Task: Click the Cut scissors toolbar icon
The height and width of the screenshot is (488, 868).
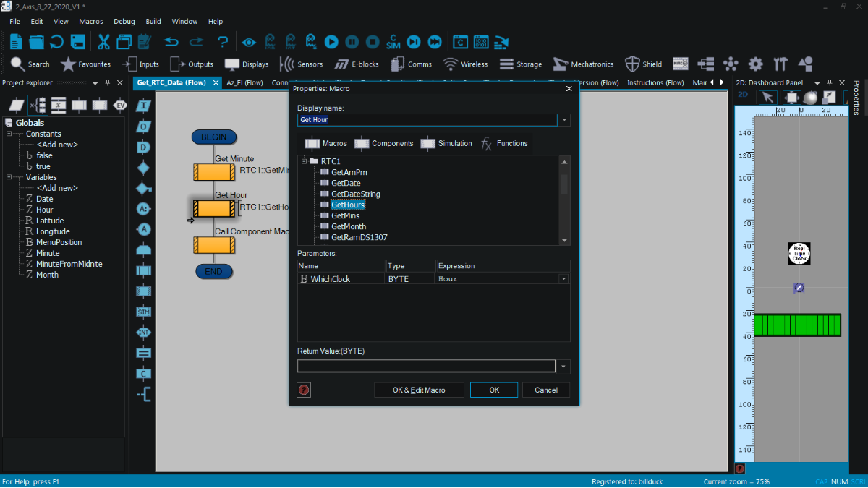Action: [x=103, y=42]
